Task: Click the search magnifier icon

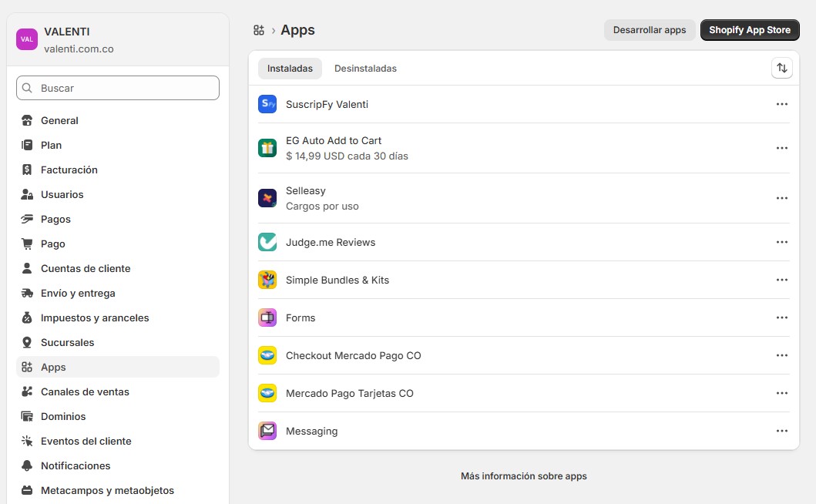Action: coord(27,88)
